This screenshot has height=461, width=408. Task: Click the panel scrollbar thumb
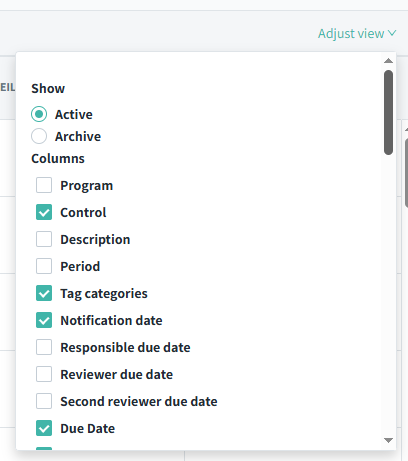point(388,112)
